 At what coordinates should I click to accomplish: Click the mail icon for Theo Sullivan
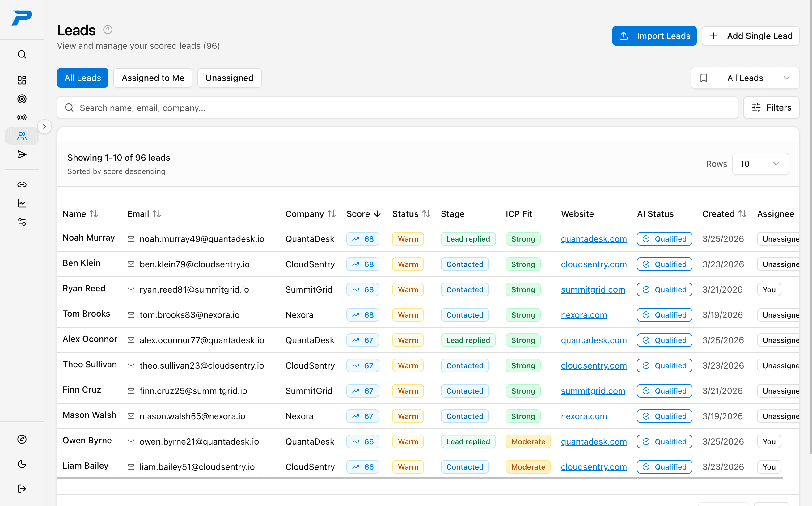pyautogui.click(x=131, y=365)
